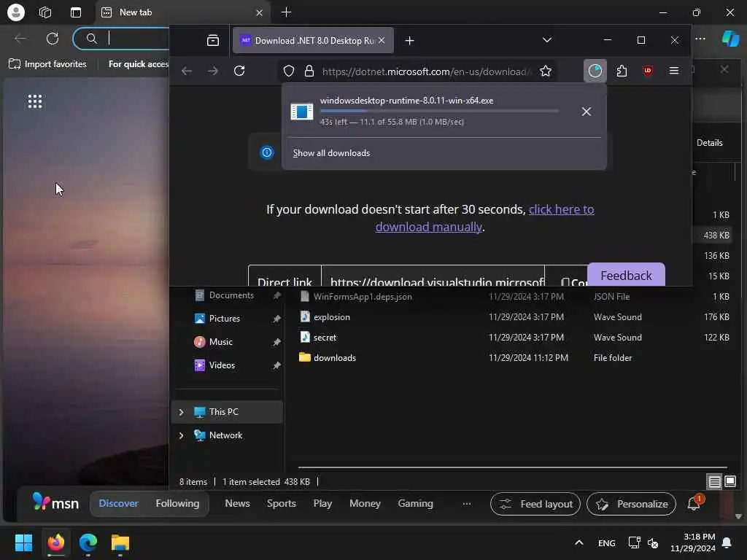Cancel the windowsdesktop-runtime download
This screenshot has height=560, width=747.
[587, 112]
